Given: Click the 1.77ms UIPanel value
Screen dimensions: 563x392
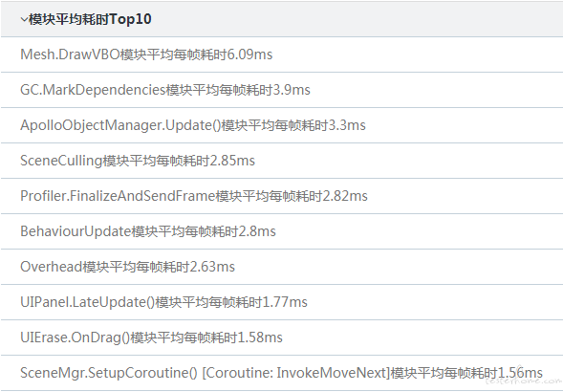Looking at the screenshot, I should coord(285,302).
